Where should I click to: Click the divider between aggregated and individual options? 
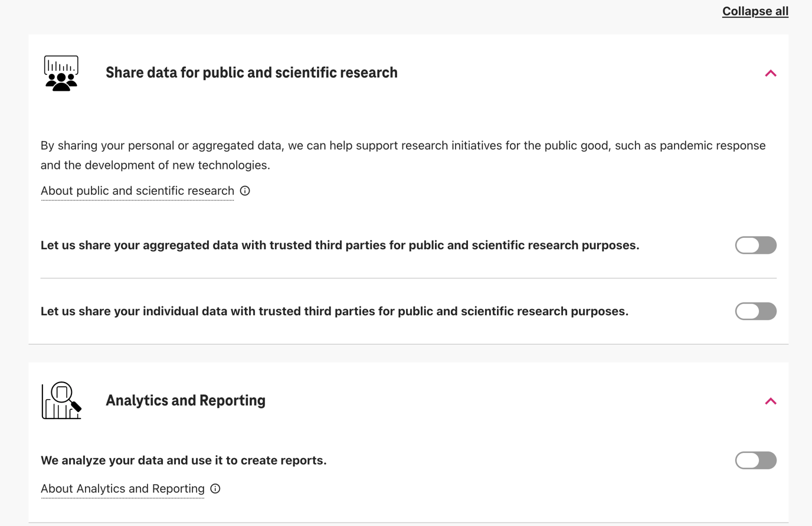[x=408, y=278]
